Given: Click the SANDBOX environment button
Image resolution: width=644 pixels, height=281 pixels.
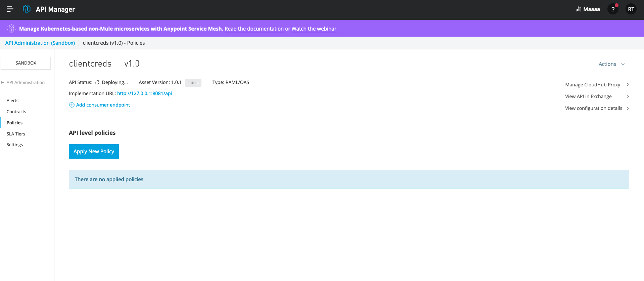Looking at the screenshot, I should pos(26,63).
